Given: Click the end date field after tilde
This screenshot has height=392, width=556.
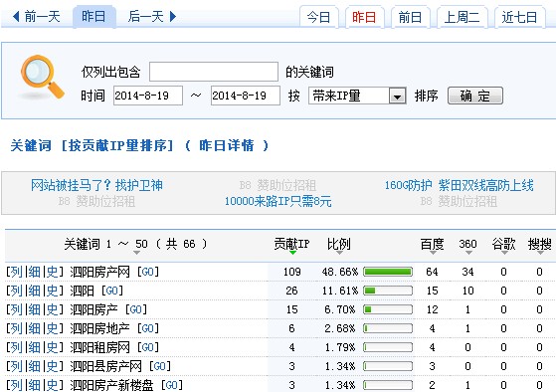Looking at the screenshot, I should pyautogui.click(x=246, y=96).
